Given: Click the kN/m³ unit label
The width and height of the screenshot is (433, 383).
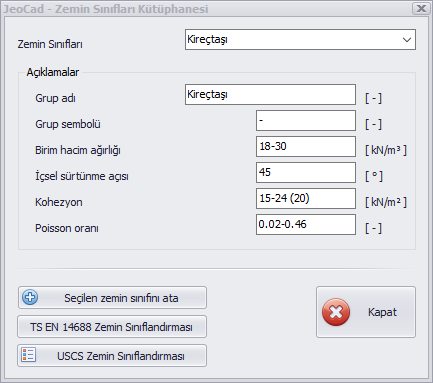Looking at the screenshot, I should (x=386, y=150).
